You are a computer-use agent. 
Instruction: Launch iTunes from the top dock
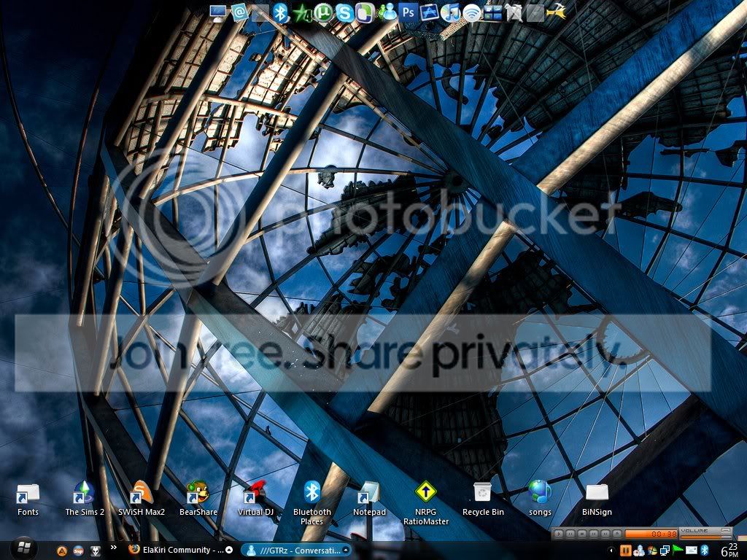point(450,13)
